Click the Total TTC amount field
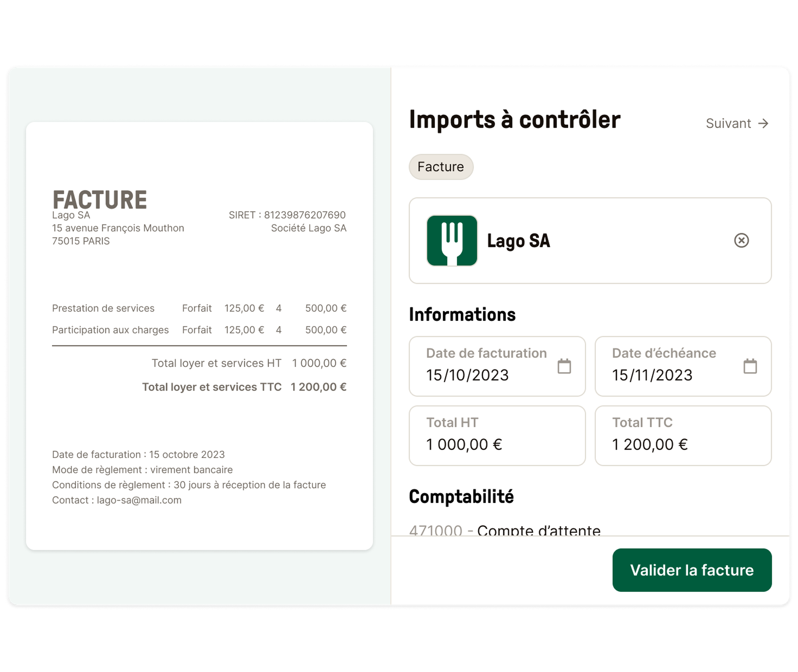This screenshot has width=798, height=672. [x=683, y=436]
